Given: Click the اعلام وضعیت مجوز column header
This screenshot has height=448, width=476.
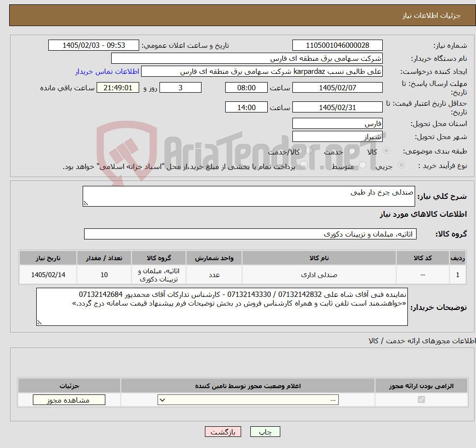Looking at the screenshot, I should 248,386.
